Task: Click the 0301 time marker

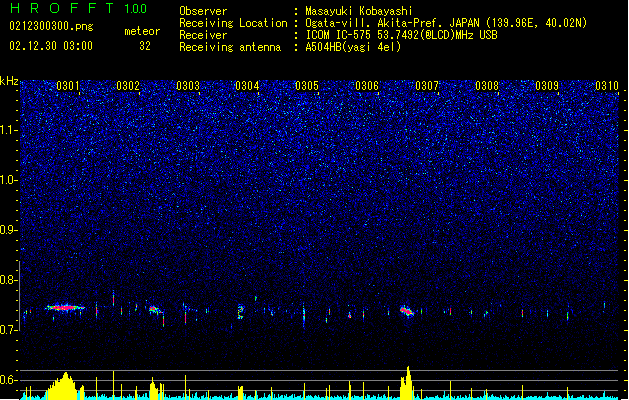Action: pos(68,85)
